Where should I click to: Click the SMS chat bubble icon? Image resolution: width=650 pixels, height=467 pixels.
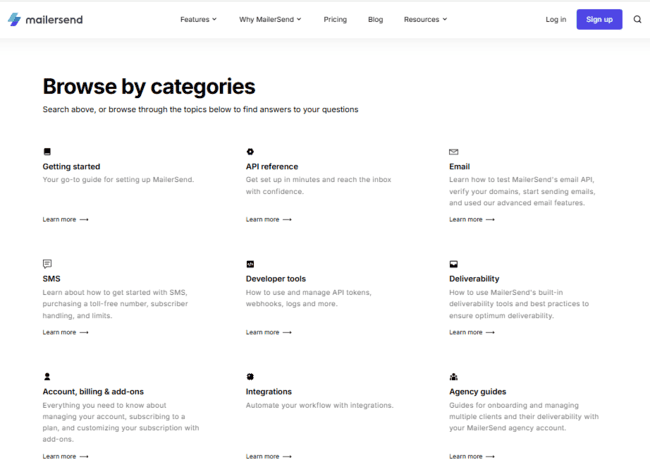click(47, 264)
